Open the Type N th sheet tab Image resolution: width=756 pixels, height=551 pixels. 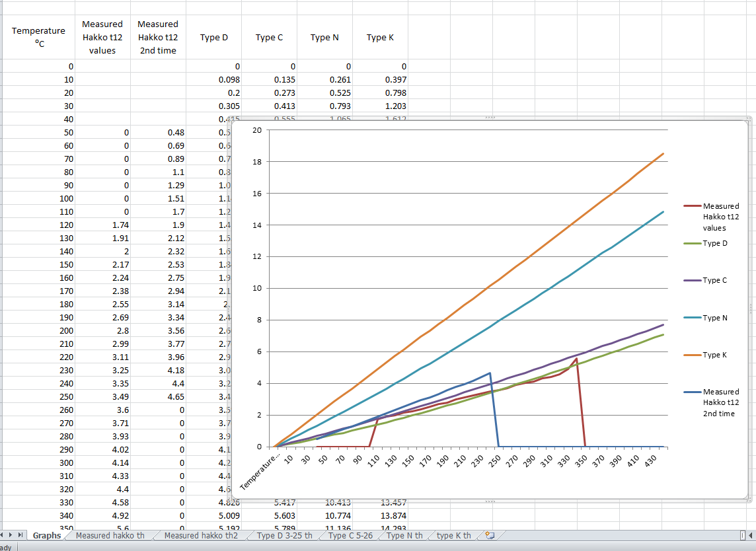404,536
